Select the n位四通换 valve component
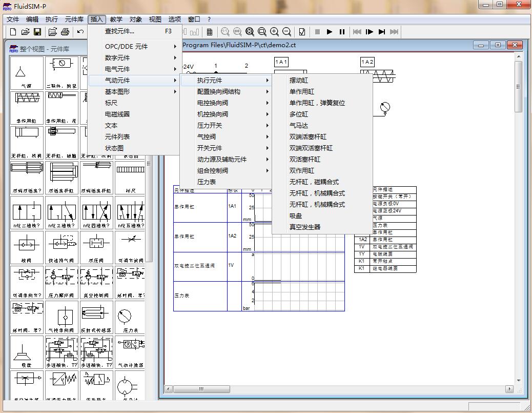Screen dimensions: 532x413 96,213
